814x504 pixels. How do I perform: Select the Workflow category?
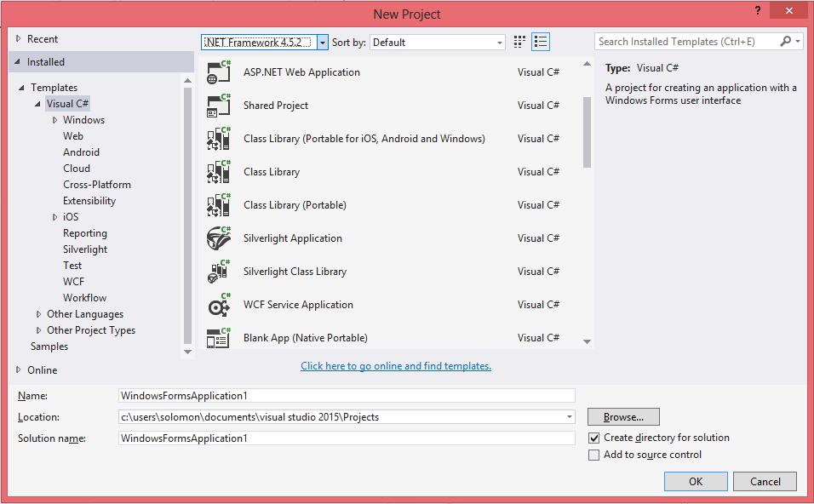84,297
